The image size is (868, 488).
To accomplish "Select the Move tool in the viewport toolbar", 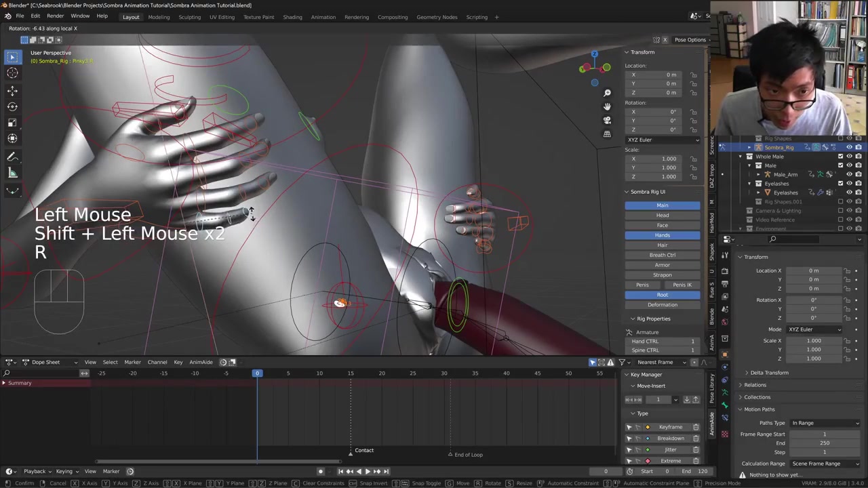I will point(12,90).
